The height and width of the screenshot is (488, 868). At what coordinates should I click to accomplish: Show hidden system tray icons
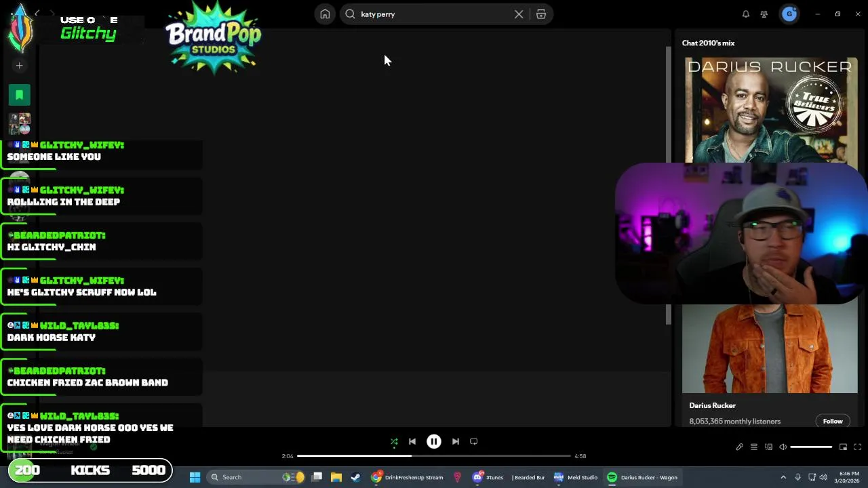point(783,477)
